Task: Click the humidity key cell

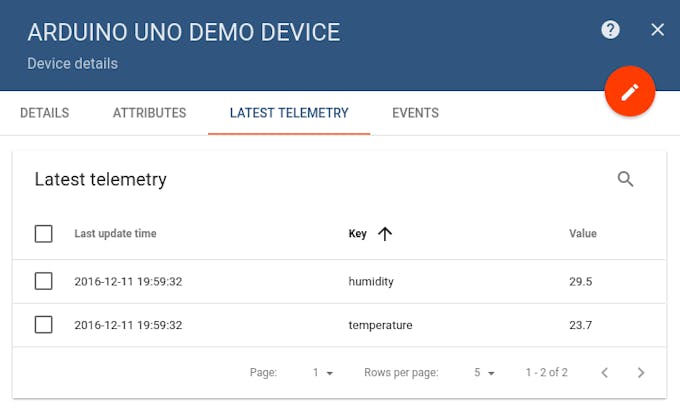Action: 371,282
